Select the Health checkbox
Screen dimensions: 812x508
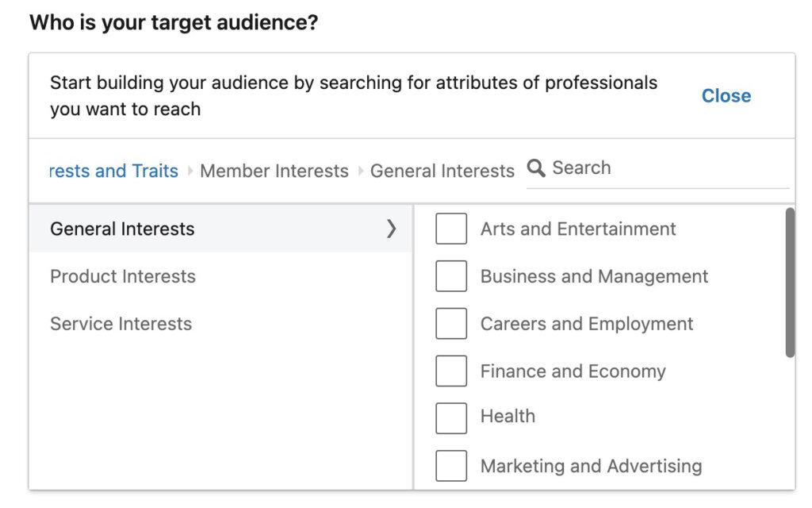click(x=451, y=417)
